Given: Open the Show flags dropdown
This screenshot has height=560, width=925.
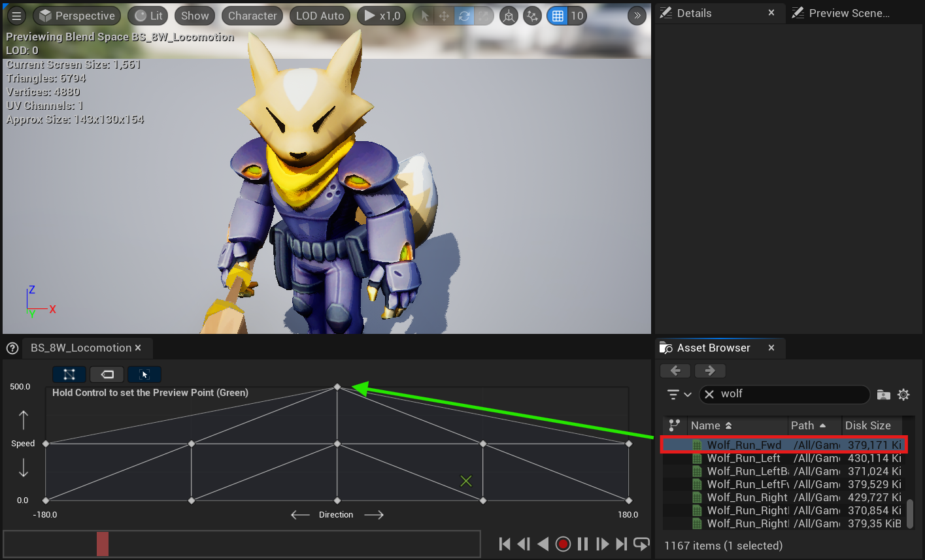Looking at the screenshot, I should tap(195, 16).
